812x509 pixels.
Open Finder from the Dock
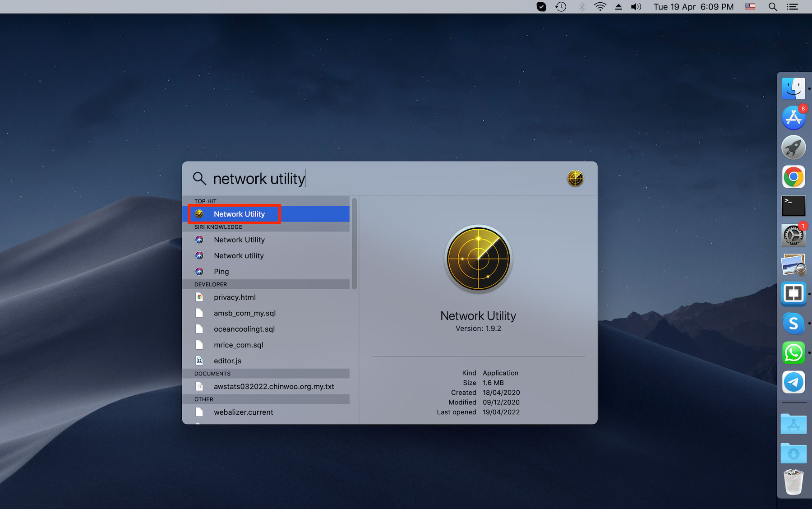click(793, 88)
